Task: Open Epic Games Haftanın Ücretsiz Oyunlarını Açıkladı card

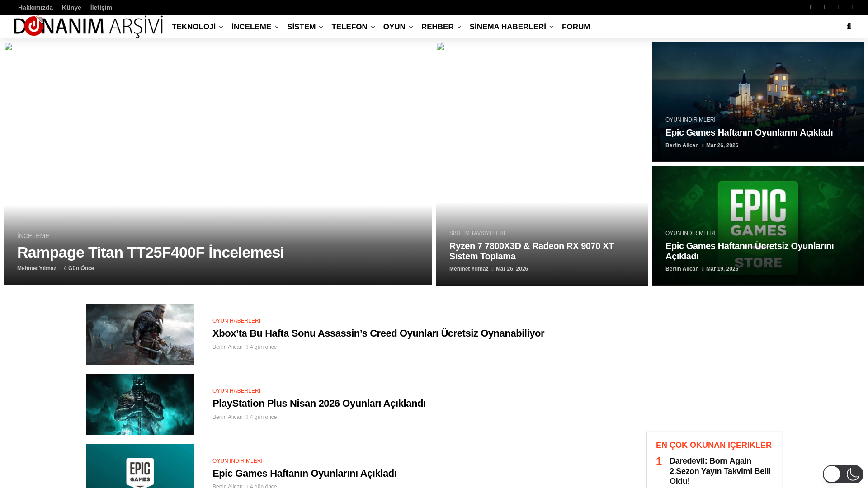Action: (750, 251)
